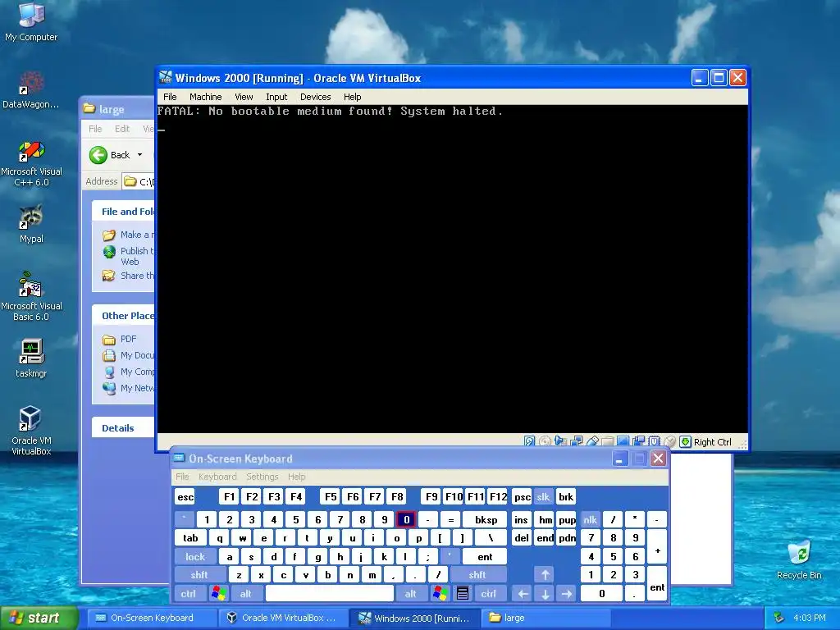Click the up arrow key on On-Screen Keyboard

pyautogui.click(x=545, y=575)
